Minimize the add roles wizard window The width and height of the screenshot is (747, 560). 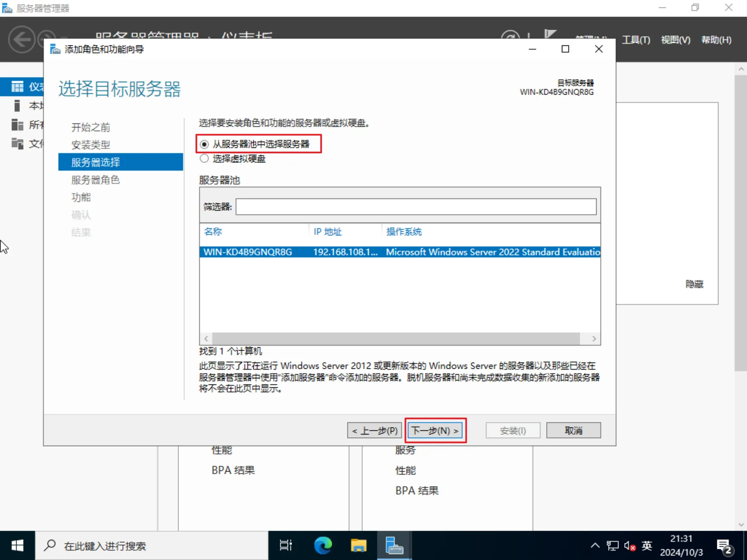[x=533, y=49]
